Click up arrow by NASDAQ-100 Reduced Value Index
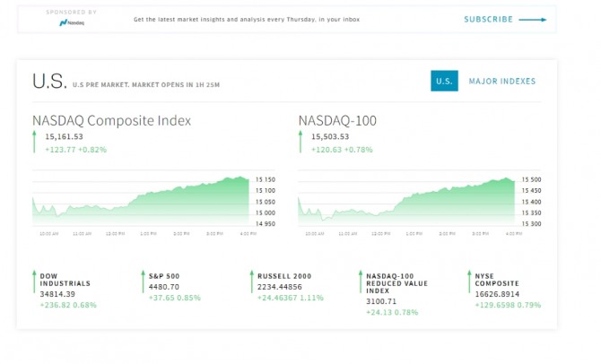The height and width of the screenshot is (364, 601). [x=361, y=282]
